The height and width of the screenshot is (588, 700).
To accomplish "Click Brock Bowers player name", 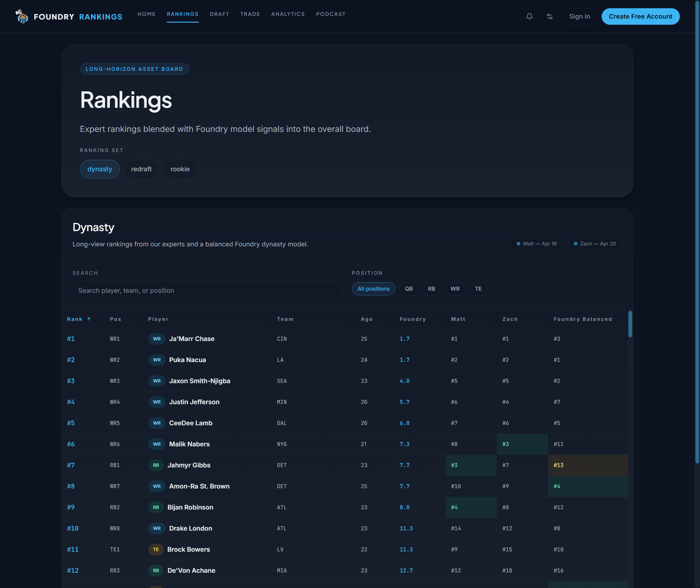I will (189, 549).
